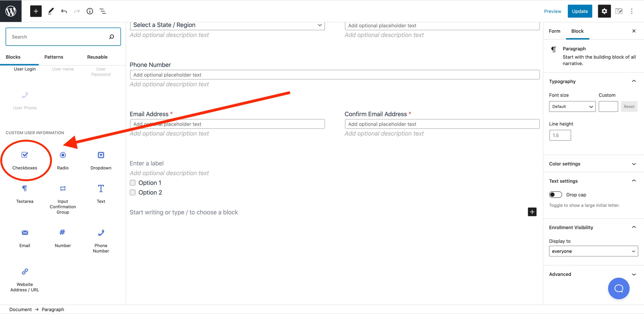Click the Enter a label text
The image size is (644, 314).
pos(146,163)
